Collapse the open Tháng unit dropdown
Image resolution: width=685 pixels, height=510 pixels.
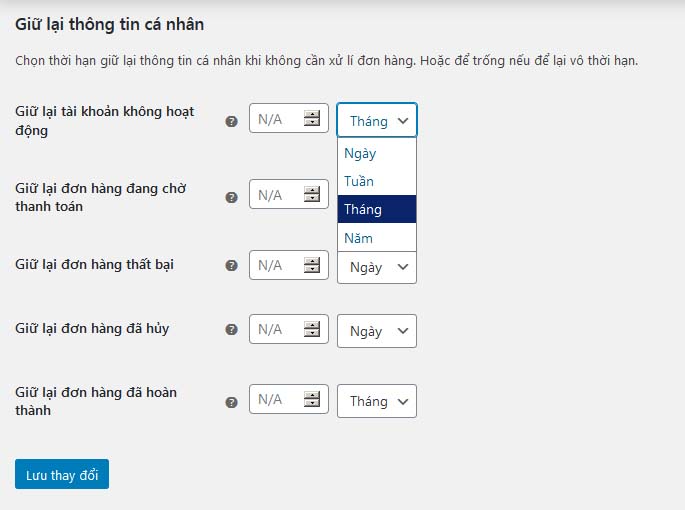377,120
